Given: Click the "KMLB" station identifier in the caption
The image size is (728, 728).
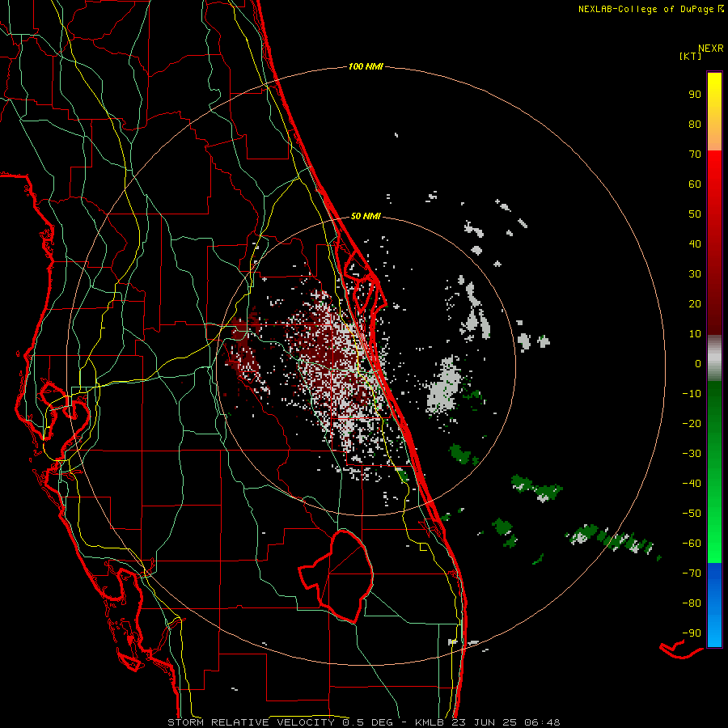Looking at the screenshot, I should coord(430,722).
